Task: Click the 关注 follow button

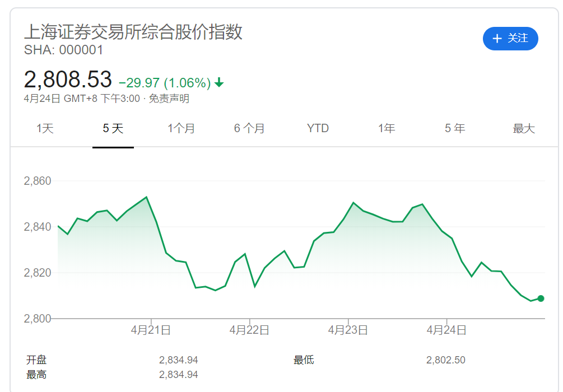Action: [510, 38]
